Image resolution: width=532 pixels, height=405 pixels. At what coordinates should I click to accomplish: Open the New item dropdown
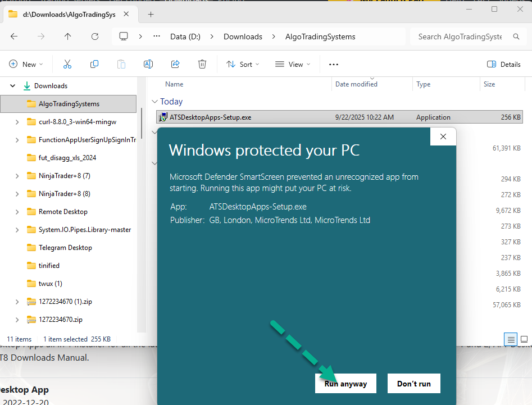tap(26, 64)
